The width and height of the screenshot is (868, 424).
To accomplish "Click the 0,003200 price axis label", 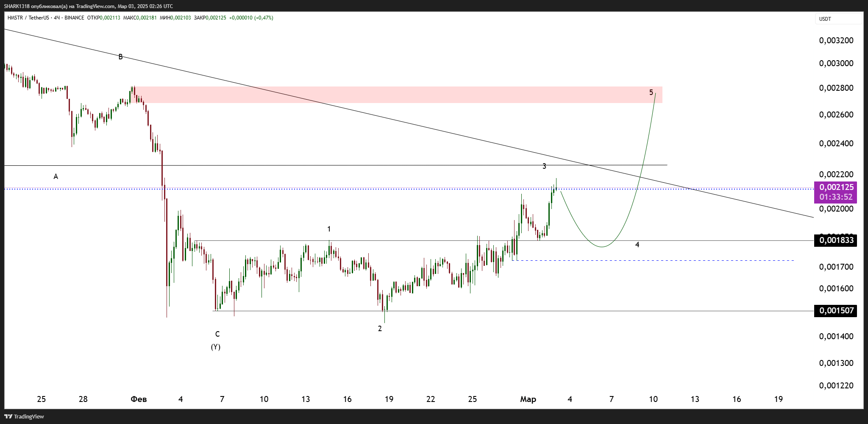I will 836,40.
